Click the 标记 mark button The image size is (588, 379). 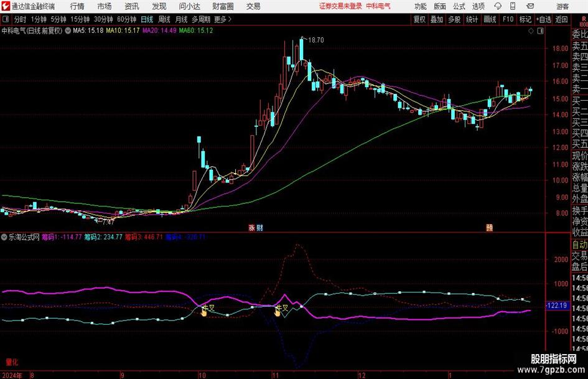click(525, 19)
